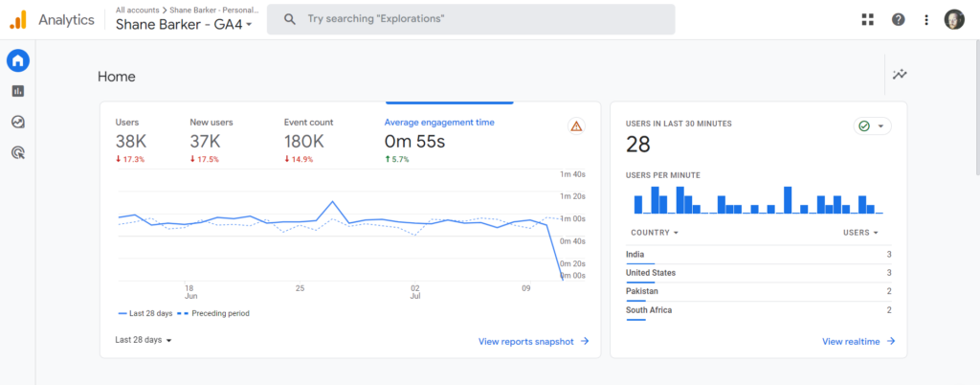Open the green check realtime status dropdown
Viewport: 980px width, 385px height.
[x=873, y=126]
